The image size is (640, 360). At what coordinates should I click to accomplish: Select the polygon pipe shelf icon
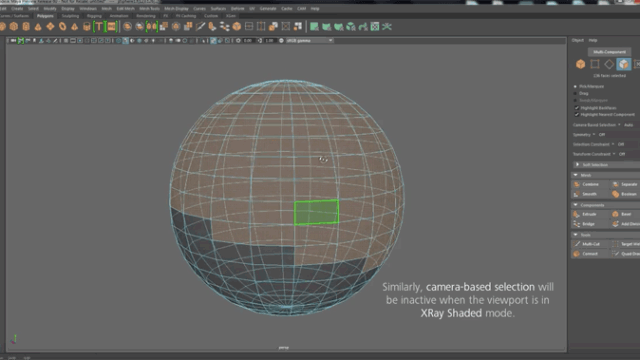coord(87,27)
